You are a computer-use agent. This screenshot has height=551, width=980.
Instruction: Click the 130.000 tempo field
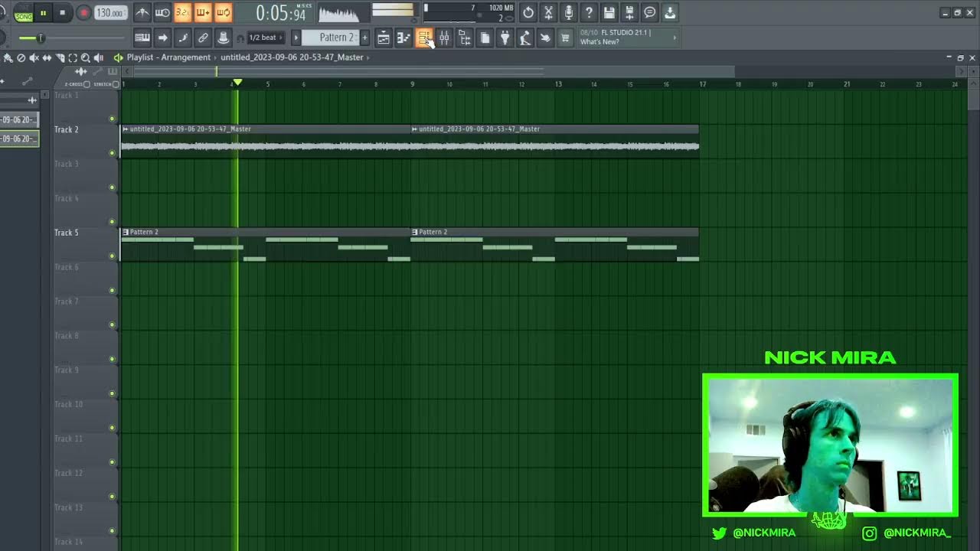click(110, 13)
